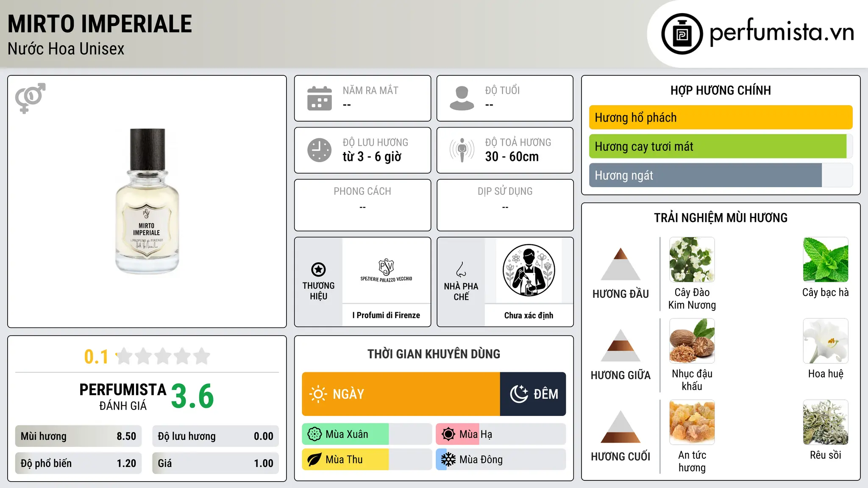Screen dimensions: 868x488
Task: Click the Hương Cuối pyramid icon
Action: (620, 427)
